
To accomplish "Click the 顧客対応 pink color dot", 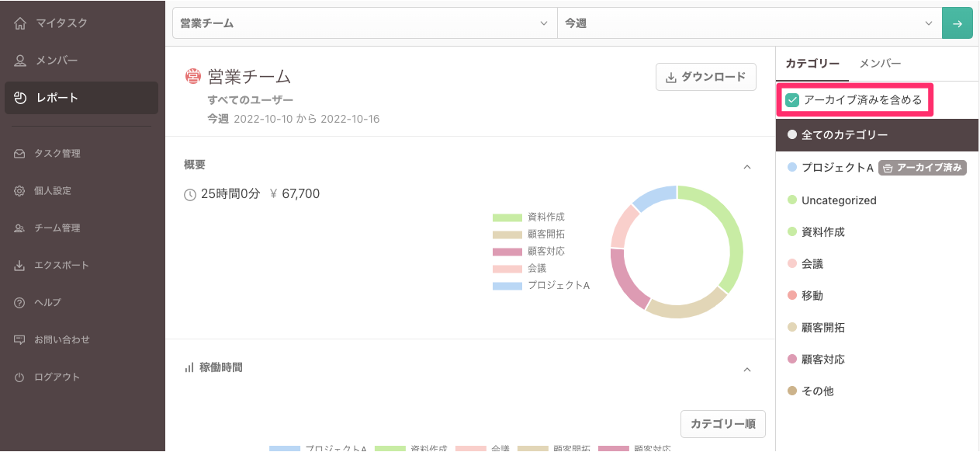I will pos(791,359).
